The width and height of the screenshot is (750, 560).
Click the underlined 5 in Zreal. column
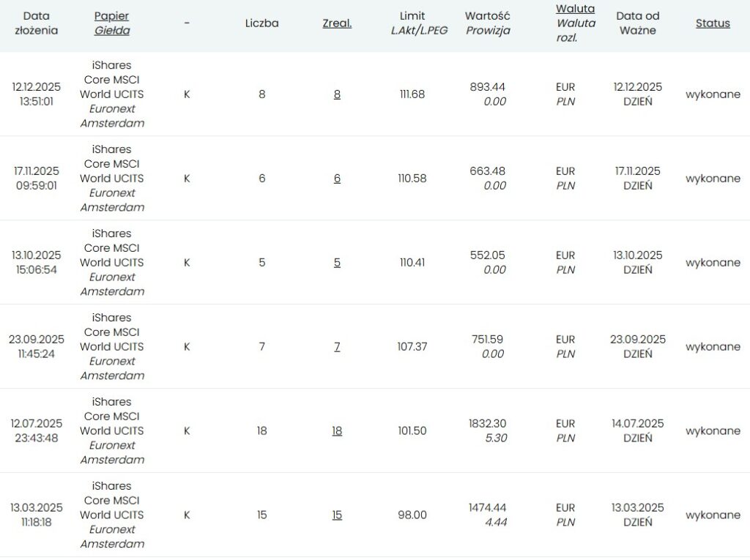point(337,263)
